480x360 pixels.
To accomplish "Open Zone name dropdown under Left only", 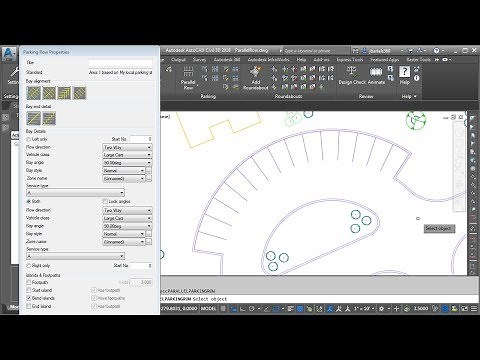I will coord(124,179).
